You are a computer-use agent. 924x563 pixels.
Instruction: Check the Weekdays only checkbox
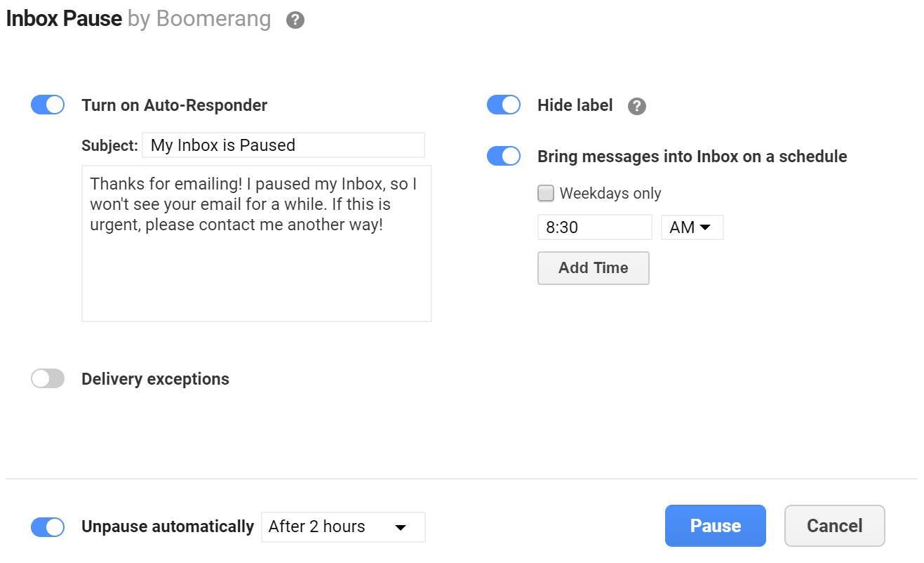(x=546, y=193)
